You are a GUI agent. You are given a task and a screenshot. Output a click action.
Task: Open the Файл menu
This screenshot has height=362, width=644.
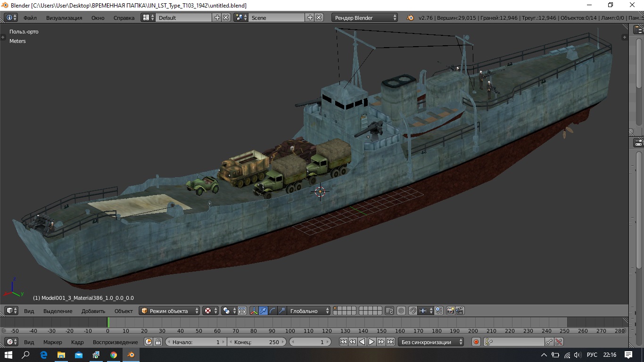click(30, 18)
